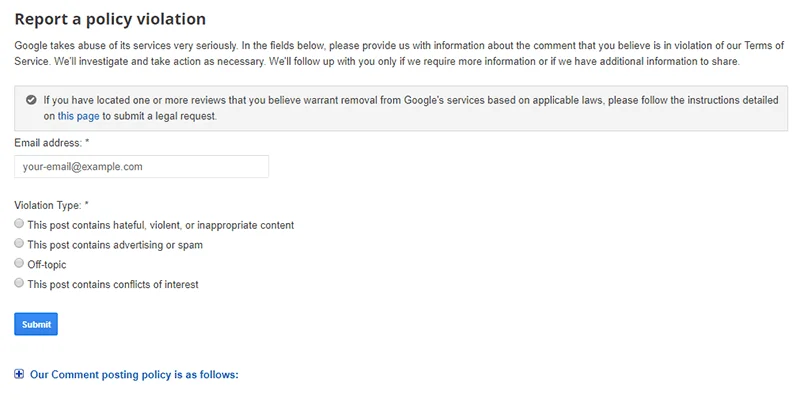Click the red asterisk after Violation Type
Viewport: 800px width, 402px height.
click(87, 204)
